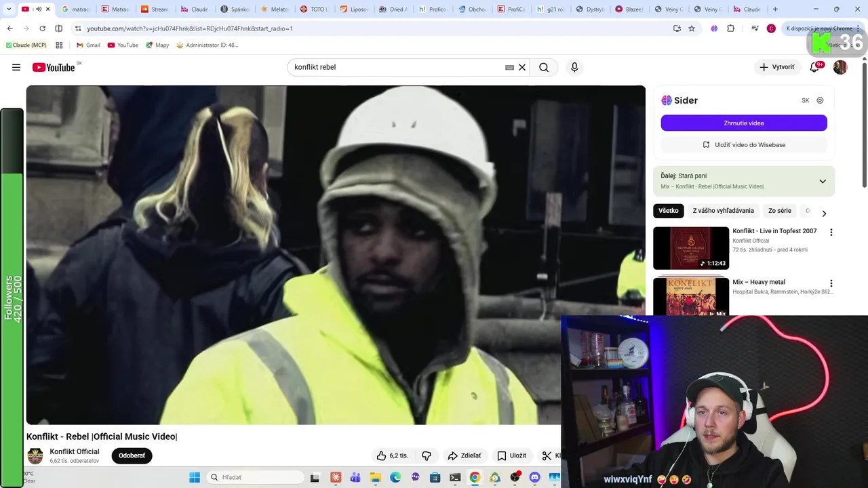Image resolution: width=868 pixels, height=488 pixels.
Task: Switch to the Dystrybucja browser tab
Action: point(590,9)
